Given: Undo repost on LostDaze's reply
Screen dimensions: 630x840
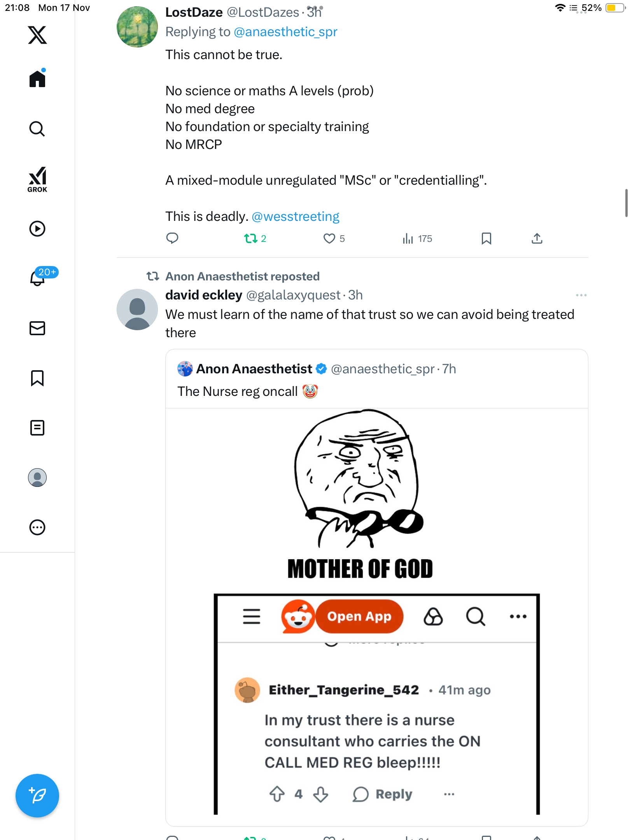Looking at the screenshot, I should [251, 238].
